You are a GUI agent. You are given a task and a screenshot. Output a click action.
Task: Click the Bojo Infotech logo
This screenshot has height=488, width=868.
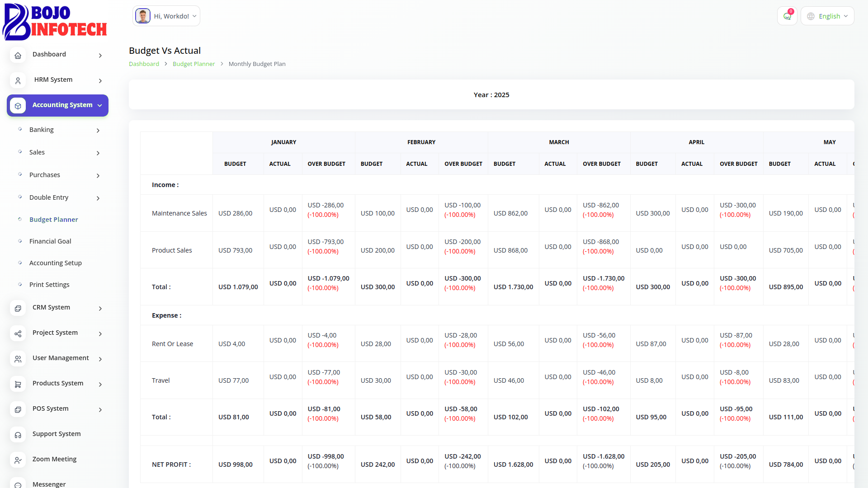coord(55,22)
